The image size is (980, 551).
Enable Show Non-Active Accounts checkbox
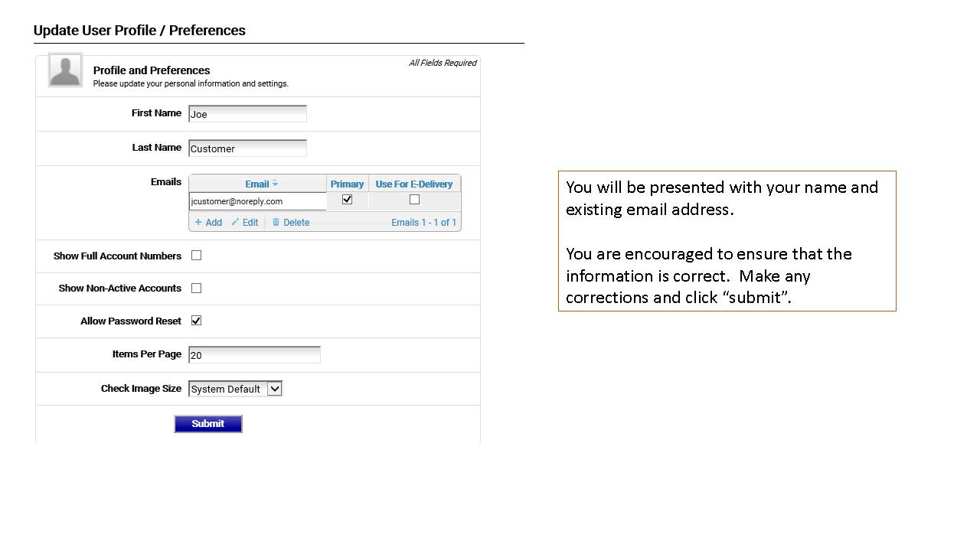[197, 289]
